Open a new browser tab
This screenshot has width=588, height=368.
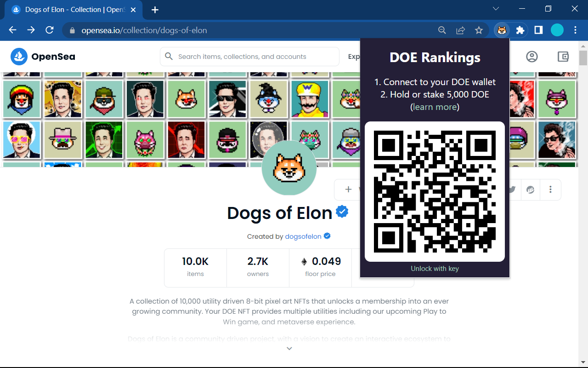(155, 10)
